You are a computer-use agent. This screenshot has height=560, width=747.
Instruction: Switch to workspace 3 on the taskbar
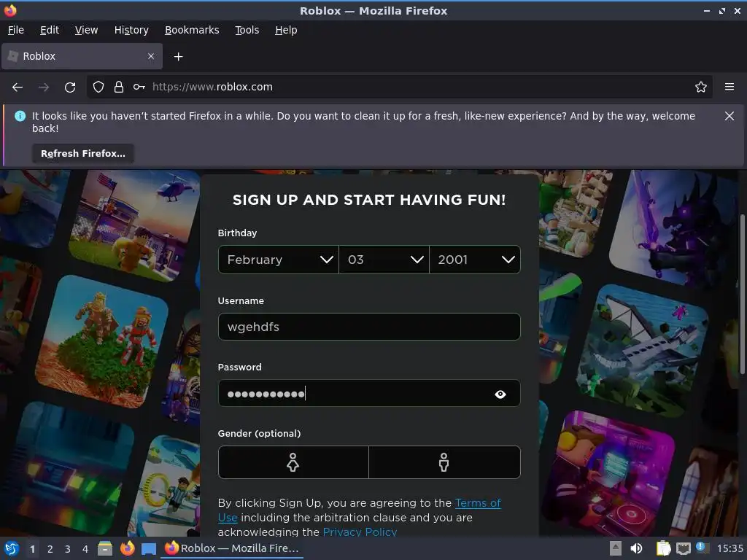click(68, 549)
